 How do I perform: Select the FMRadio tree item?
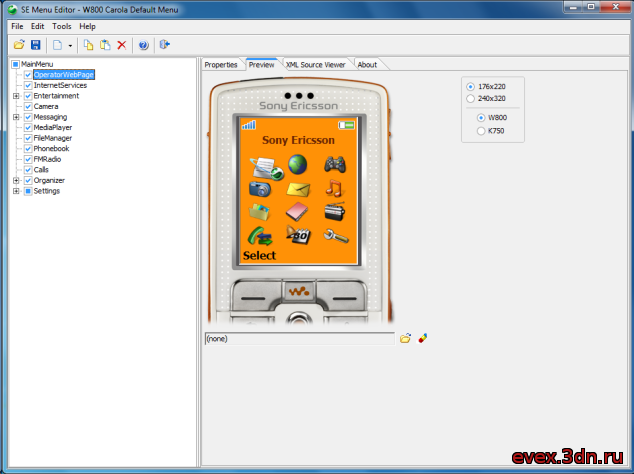click(47, 159)
